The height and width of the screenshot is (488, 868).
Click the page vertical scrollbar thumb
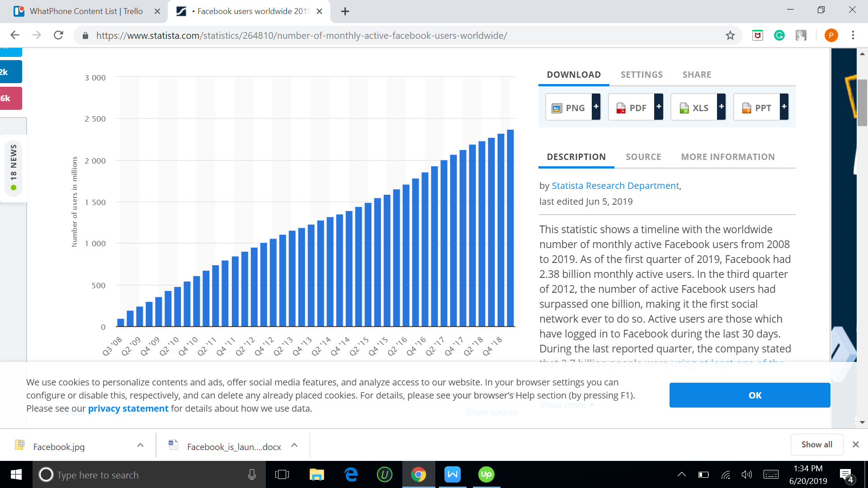862,103
